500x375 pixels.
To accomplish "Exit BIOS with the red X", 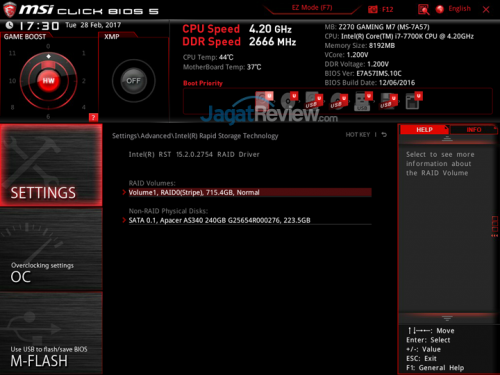I will click(x=486, y=9).
